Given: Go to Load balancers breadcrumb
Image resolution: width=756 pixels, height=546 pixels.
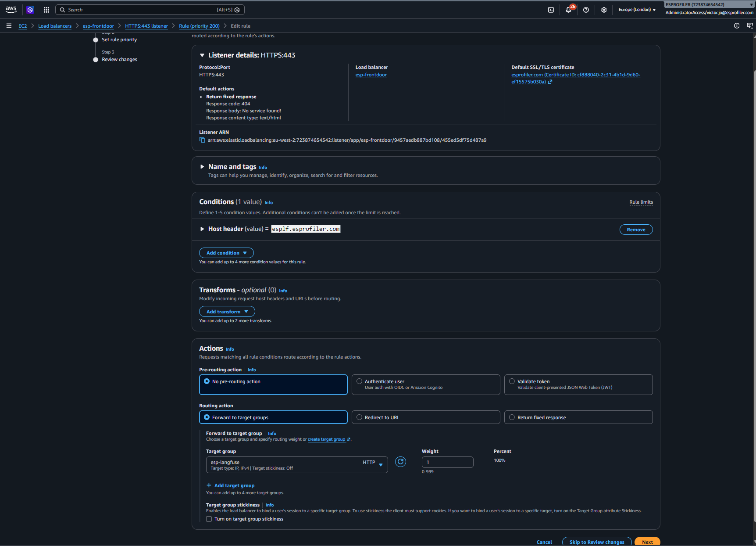Looking at the screenshot, I should pyautogui.click(x=55, y=26).
